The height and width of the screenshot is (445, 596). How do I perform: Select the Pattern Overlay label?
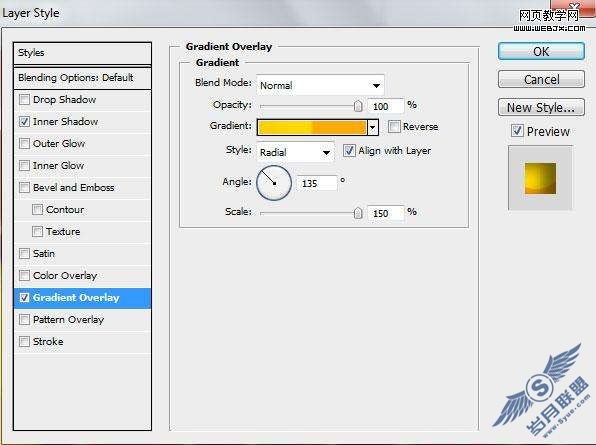click(68, 320)
